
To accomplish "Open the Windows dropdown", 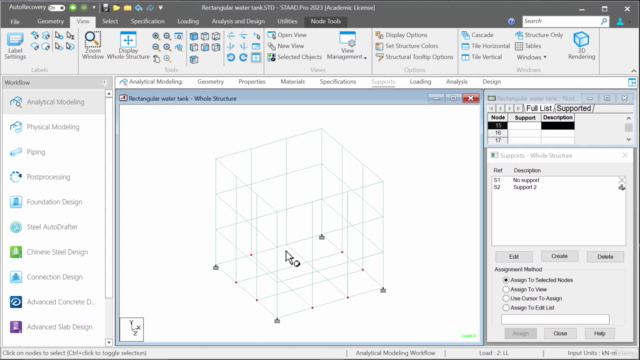I will (531, 57).
